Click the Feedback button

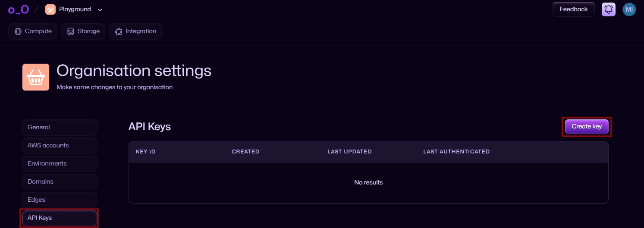pyautogui.click(x=574, y=9)
